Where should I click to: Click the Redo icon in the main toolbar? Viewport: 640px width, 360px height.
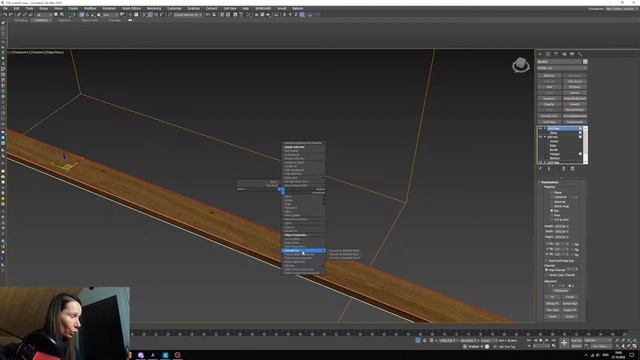[x=10, y=15]
